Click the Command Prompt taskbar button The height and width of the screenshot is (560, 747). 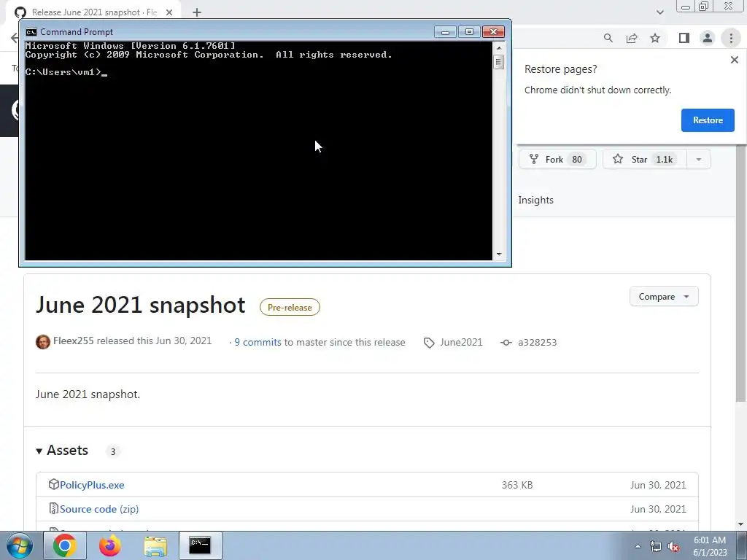coord(200,545)
